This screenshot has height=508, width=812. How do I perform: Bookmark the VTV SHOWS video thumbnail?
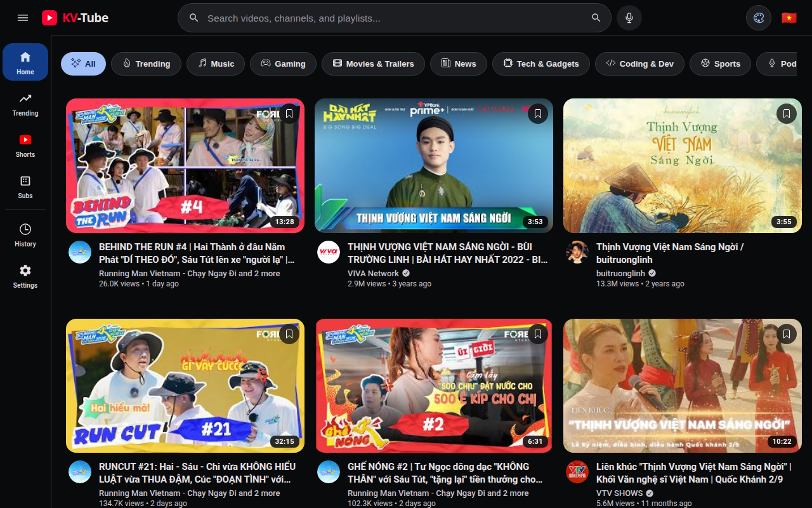tap(787, 333)
